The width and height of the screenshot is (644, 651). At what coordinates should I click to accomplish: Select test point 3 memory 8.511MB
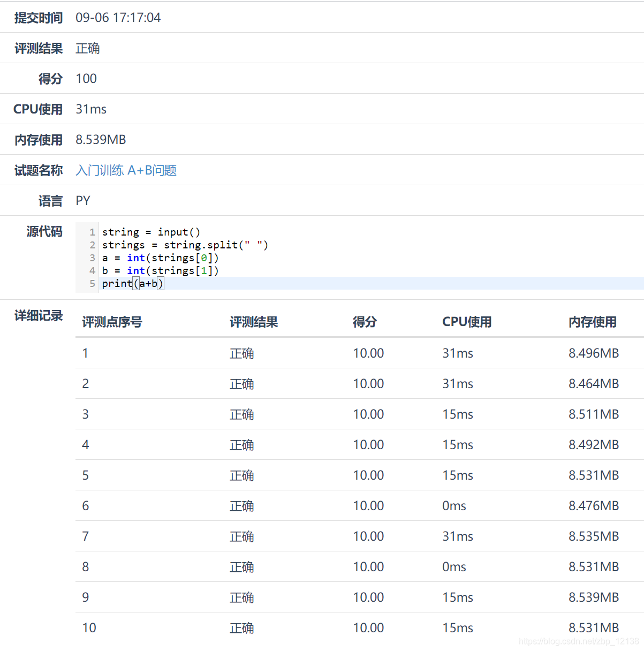[x=594, y=414]
